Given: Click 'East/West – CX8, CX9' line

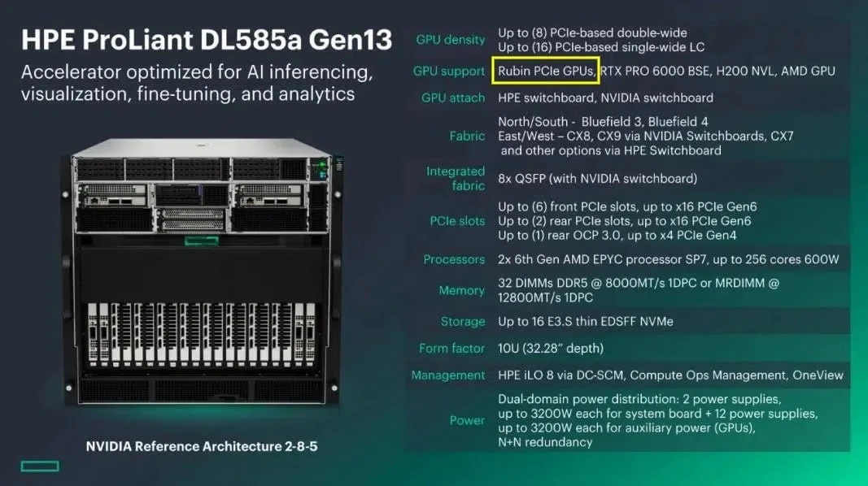Looking at the screenshot, I should tap(645, 136).
